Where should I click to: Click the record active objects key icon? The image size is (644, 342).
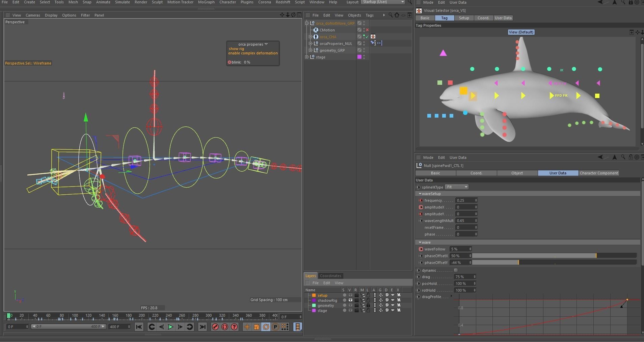coord(215,327)
